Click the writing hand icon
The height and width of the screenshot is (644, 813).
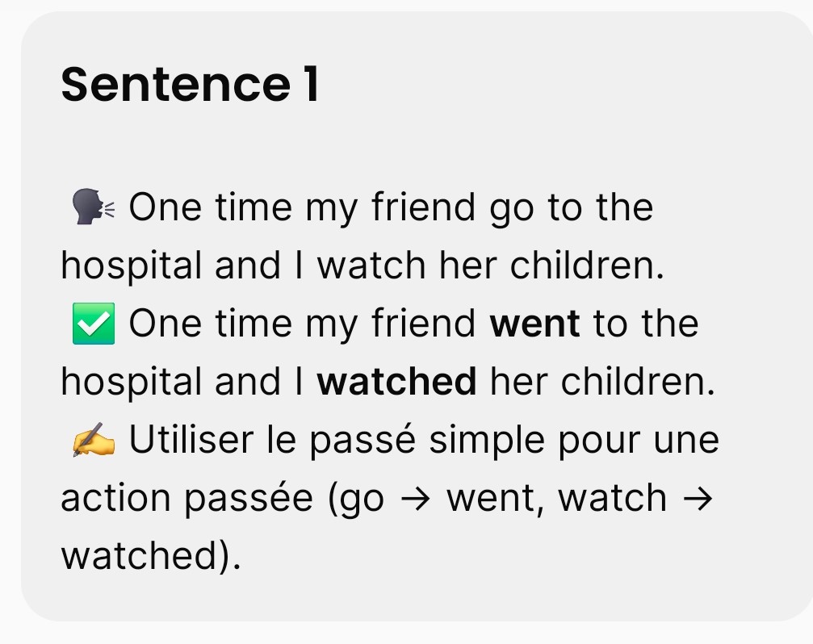click(94, 441)
